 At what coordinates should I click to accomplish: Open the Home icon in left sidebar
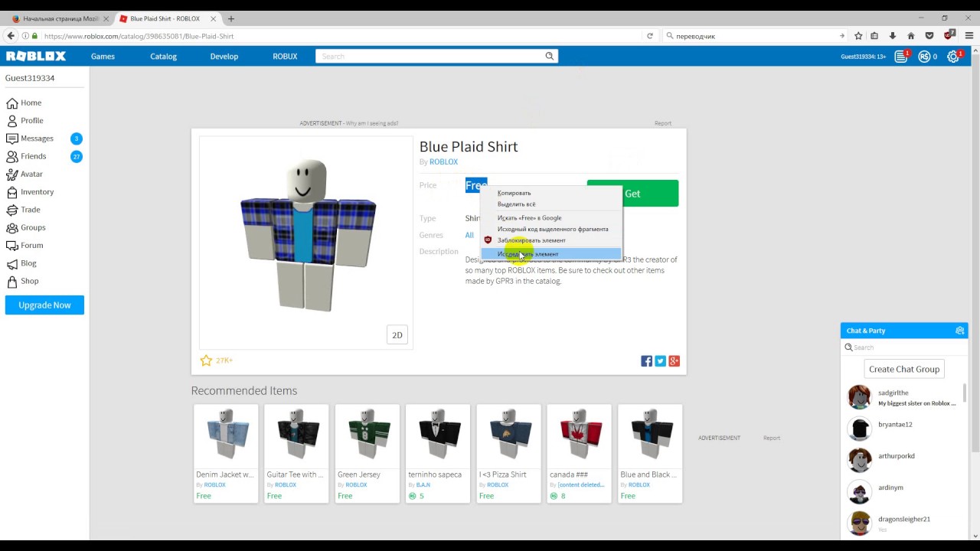(11, 103)
